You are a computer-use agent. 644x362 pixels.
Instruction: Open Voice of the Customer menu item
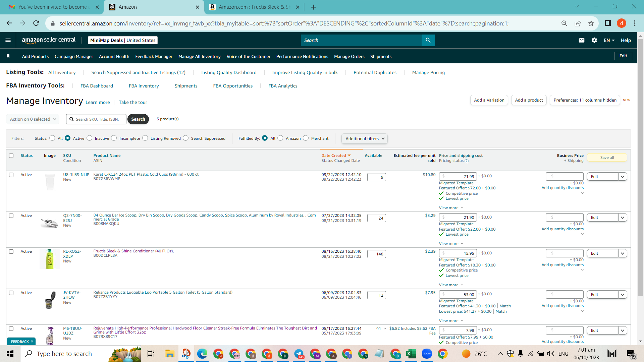tap(249, 56)
